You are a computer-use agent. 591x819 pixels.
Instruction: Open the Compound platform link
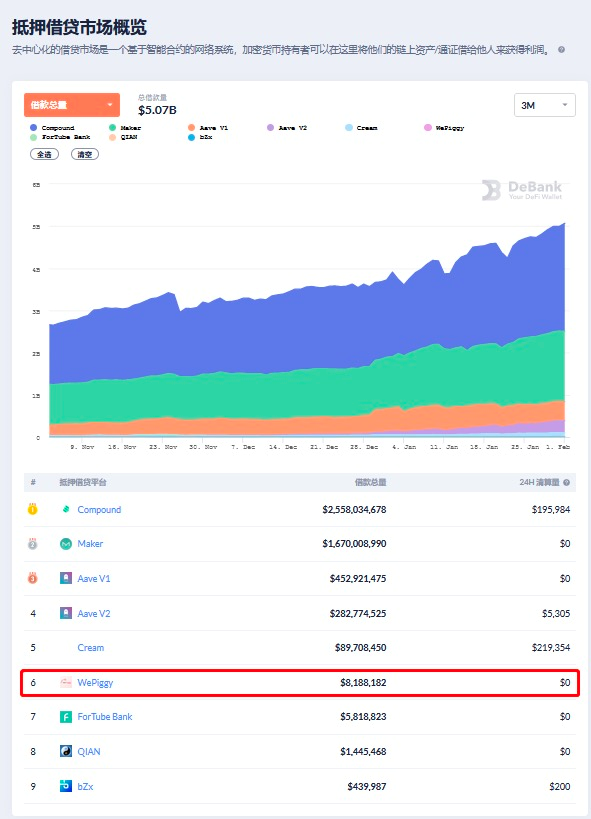click(99, 509)
